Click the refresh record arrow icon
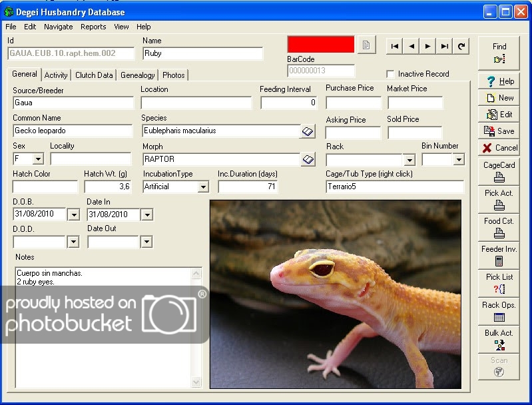 click(x=461, y=46)
